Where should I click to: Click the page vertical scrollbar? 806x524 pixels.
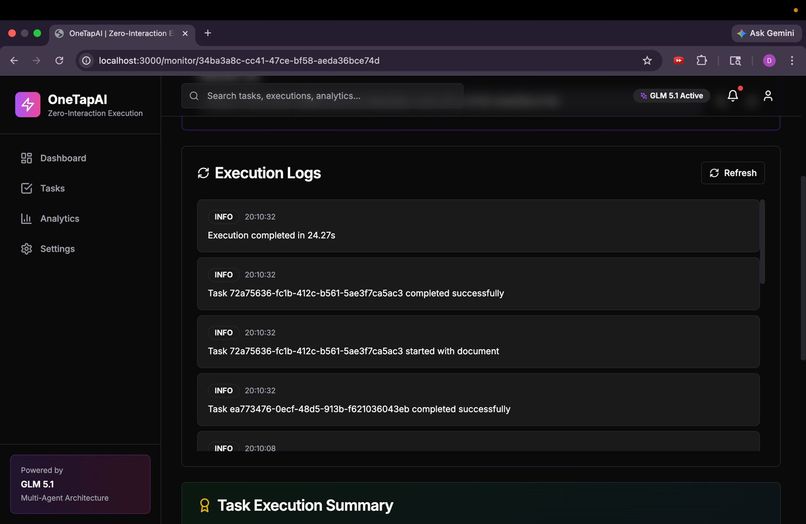point(803,267)
